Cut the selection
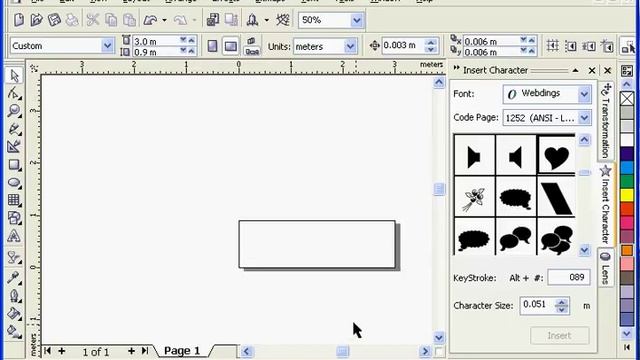Viewport: 640px width, 360px height. click(93, 20)
